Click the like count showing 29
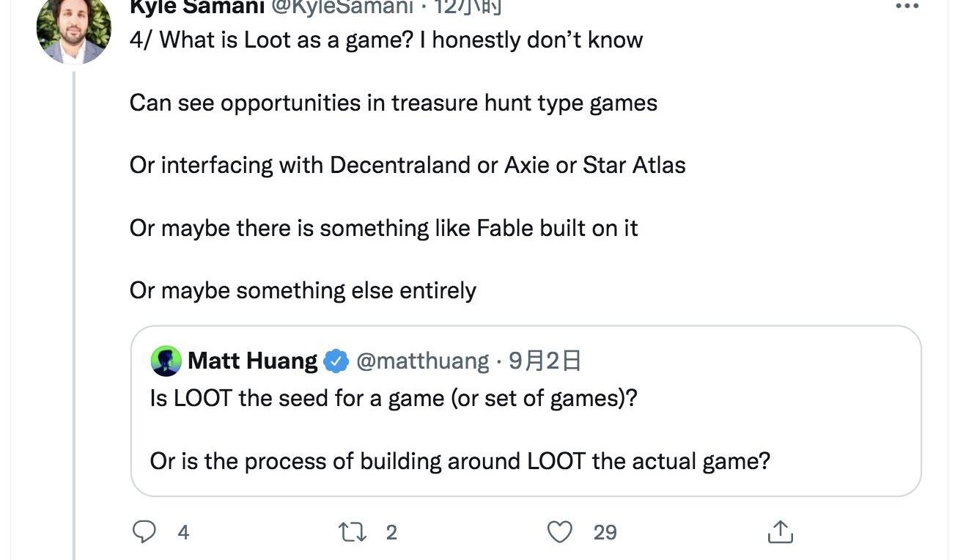Image resolution: width=966 pixels, height=560 pixels. [605, 532]
